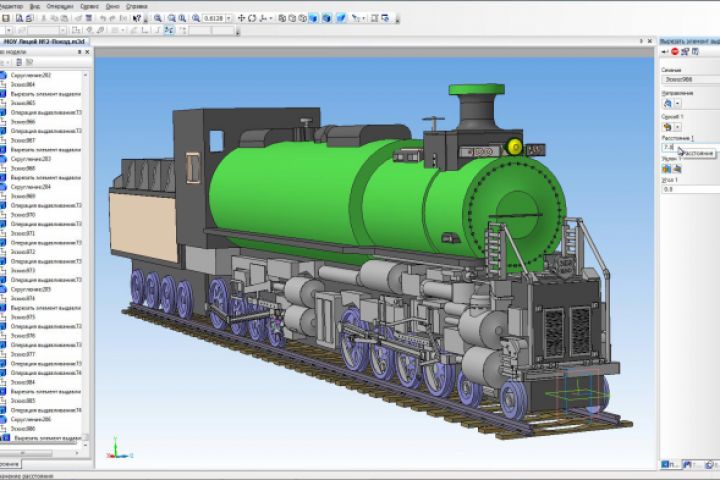Select Скругление:284 in the model tree
This screenshot has height=480, width=720.
pos(31,187)
